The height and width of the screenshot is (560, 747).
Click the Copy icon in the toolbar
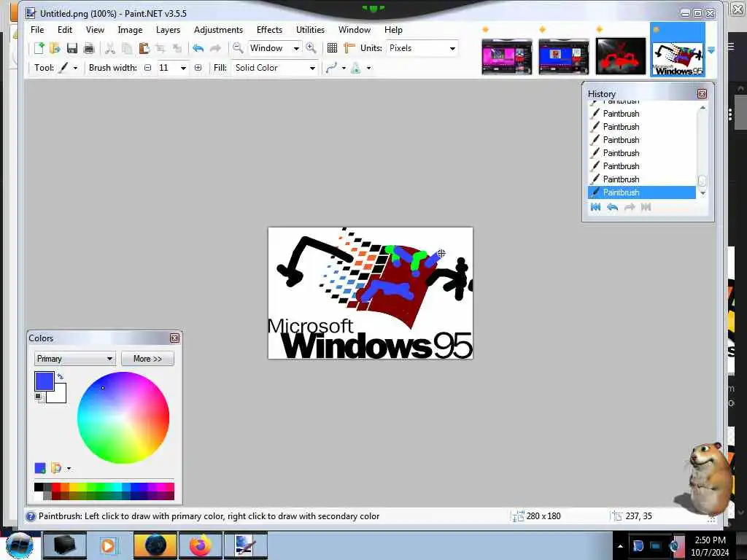click(127, 48)
